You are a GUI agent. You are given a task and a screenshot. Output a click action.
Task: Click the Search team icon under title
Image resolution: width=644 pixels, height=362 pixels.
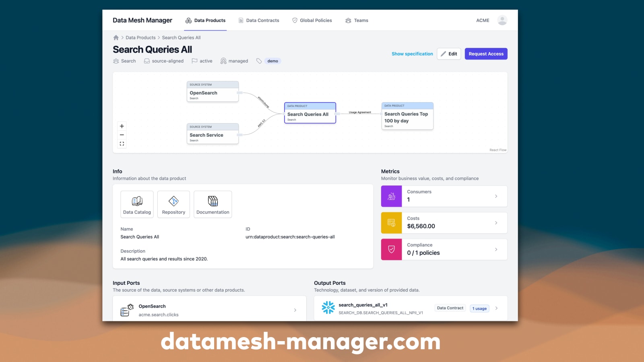[x=116, y=61]
